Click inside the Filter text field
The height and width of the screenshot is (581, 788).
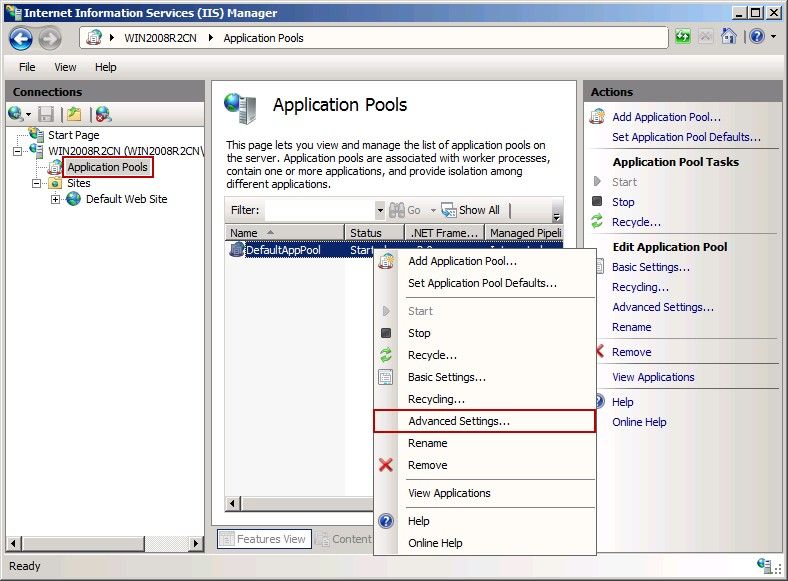pyautogui.click(x=318, y=210)
